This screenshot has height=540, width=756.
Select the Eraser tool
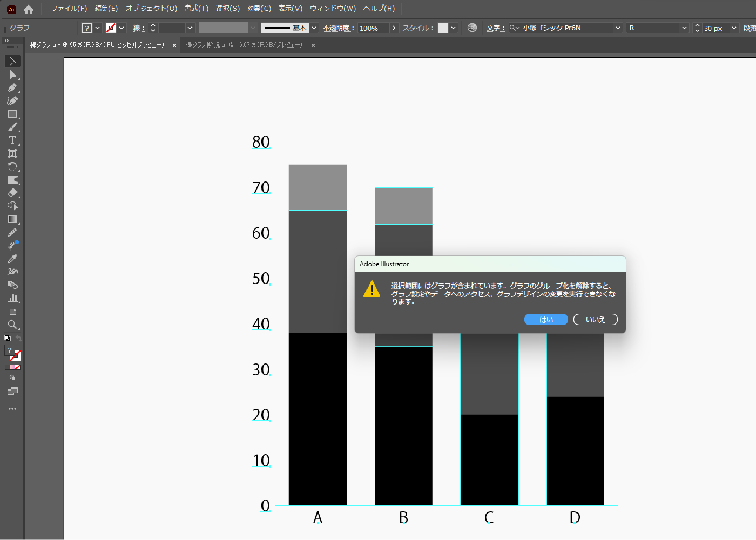pos(12,193)
